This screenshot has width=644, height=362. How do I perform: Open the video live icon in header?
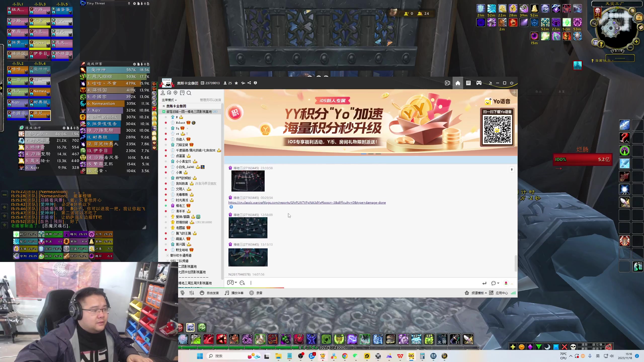click(447, 83)
